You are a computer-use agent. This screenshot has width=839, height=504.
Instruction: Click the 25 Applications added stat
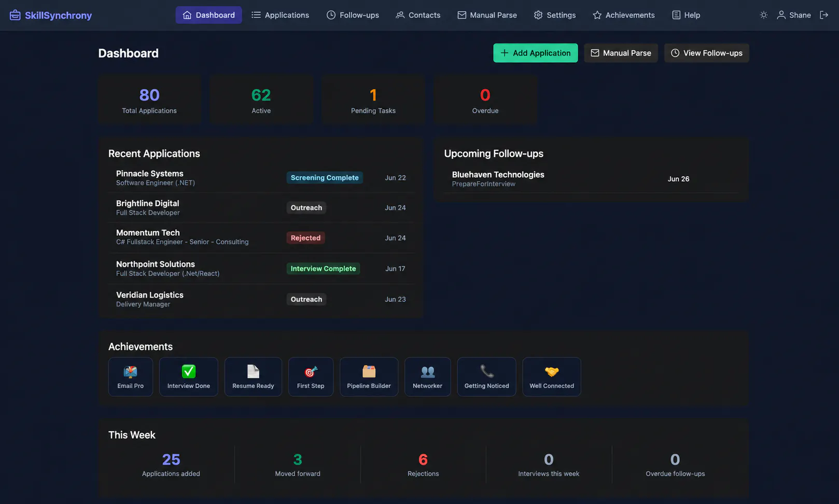tap(171, 465)
